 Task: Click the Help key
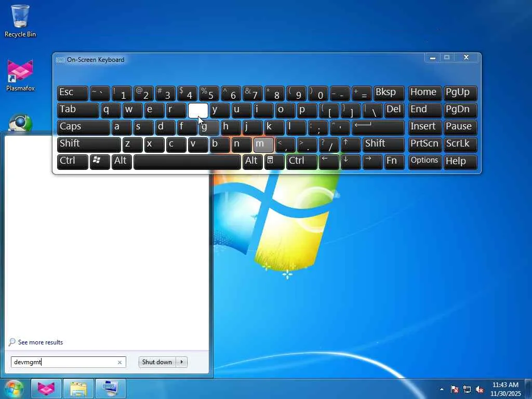pos(460,162)
